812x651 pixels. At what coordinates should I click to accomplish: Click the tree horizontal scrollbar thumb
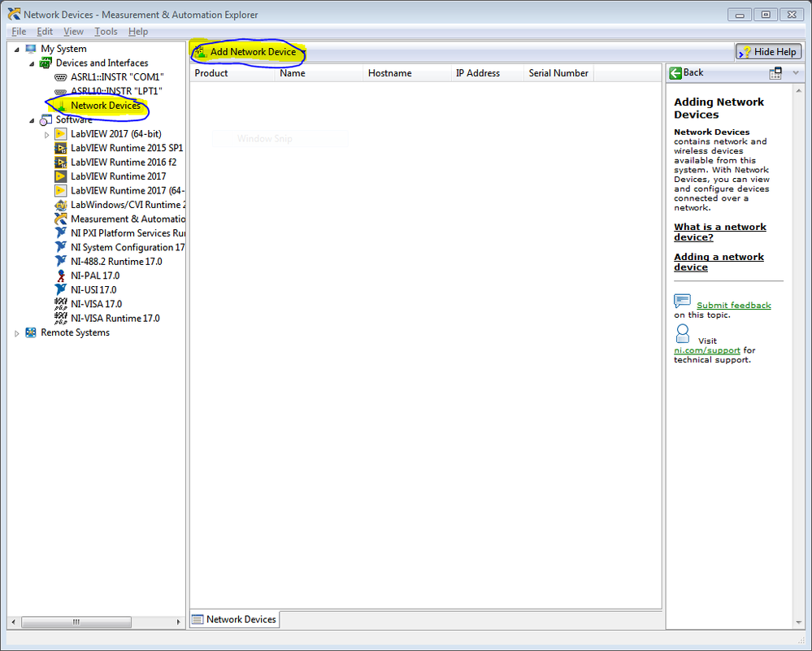coord(76,622)
